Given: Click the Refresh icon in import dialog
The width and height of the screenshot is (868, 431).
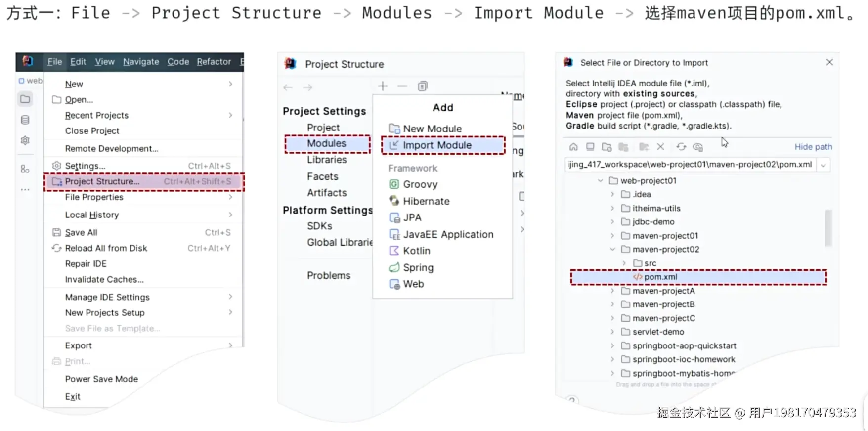Looking at the screenshot, I should click(x=681, y=147).
